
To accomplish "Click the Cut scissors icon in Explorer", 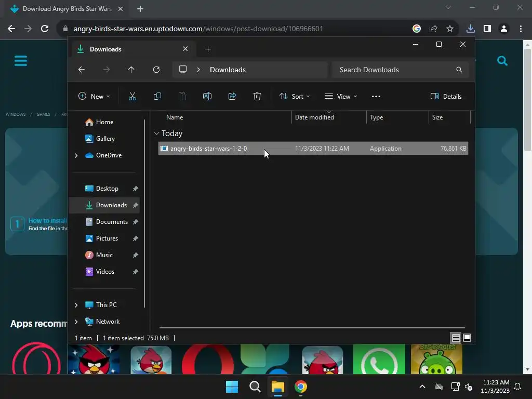I will click(132, 96).
